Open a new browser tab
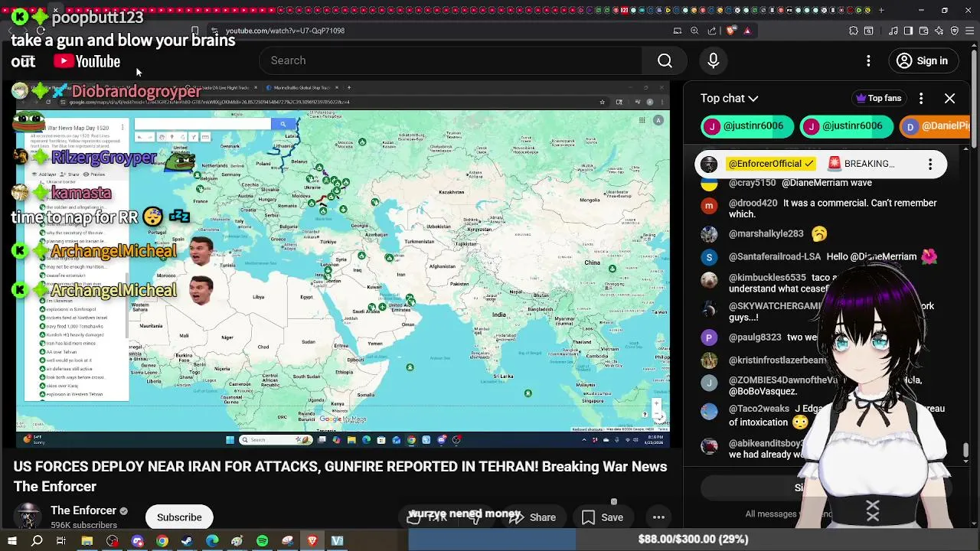980x551 pixels. pyautogui.click(x=881, y=10)
